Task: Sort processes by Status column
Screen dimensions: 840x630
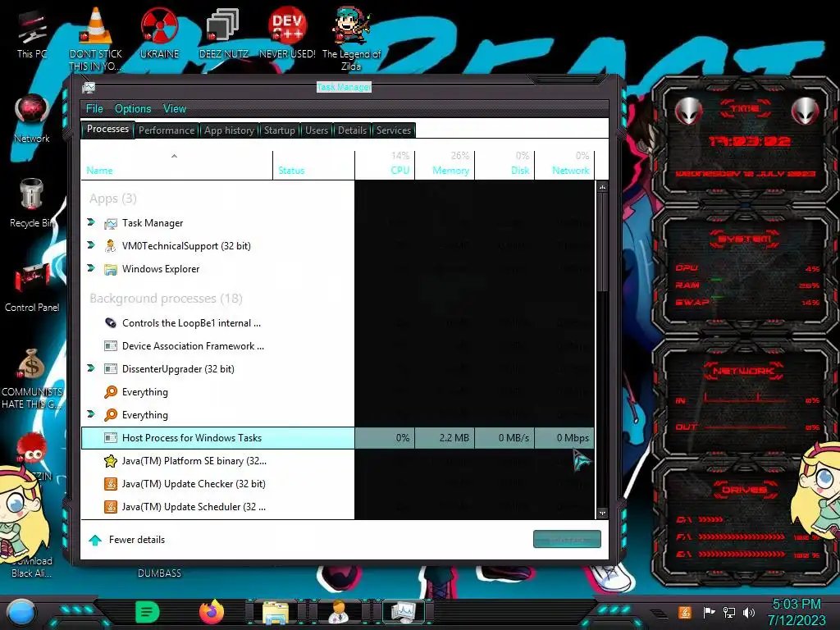Action: click(313, 164)
